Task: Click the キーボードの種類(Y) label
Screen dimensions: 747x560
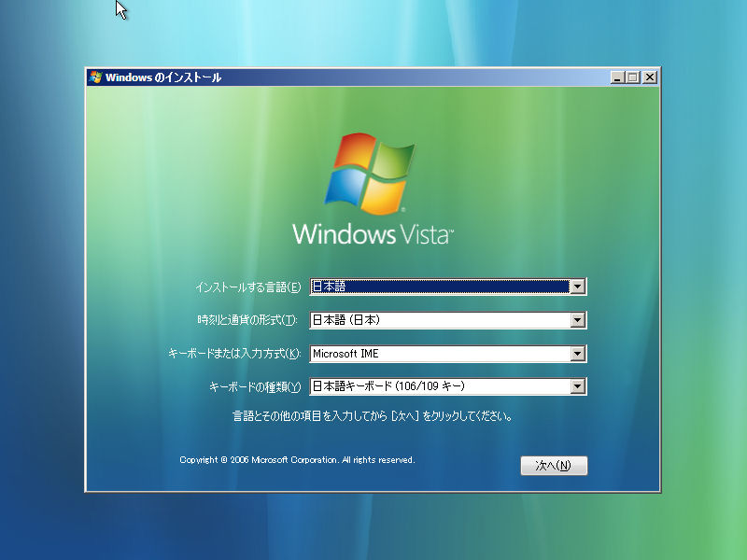Action: point(256,386)
